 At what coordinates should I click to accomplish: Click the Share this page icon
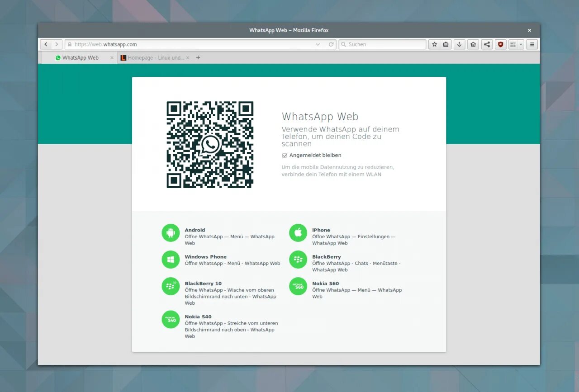point(487,44)
